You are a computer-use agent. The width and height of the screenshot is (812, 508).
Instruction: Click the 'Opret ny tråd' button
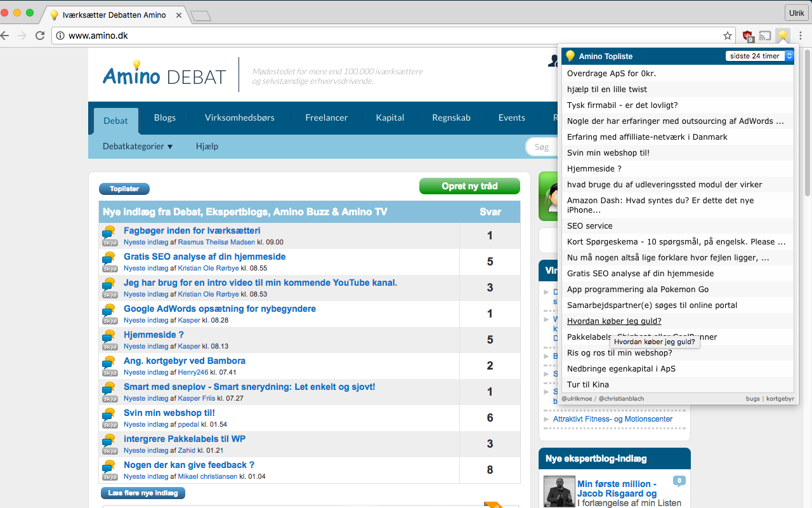coord(469,186)
